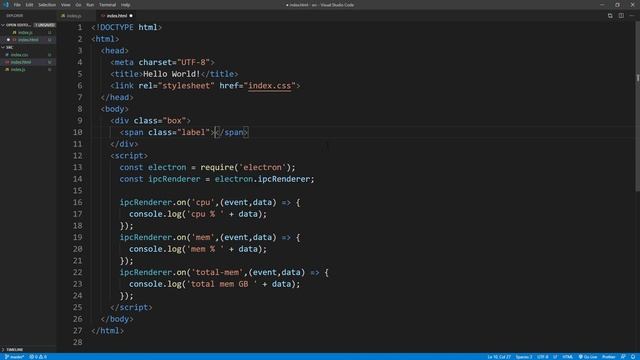Open the File menu

pyautogui.click(x=17, y=5)
